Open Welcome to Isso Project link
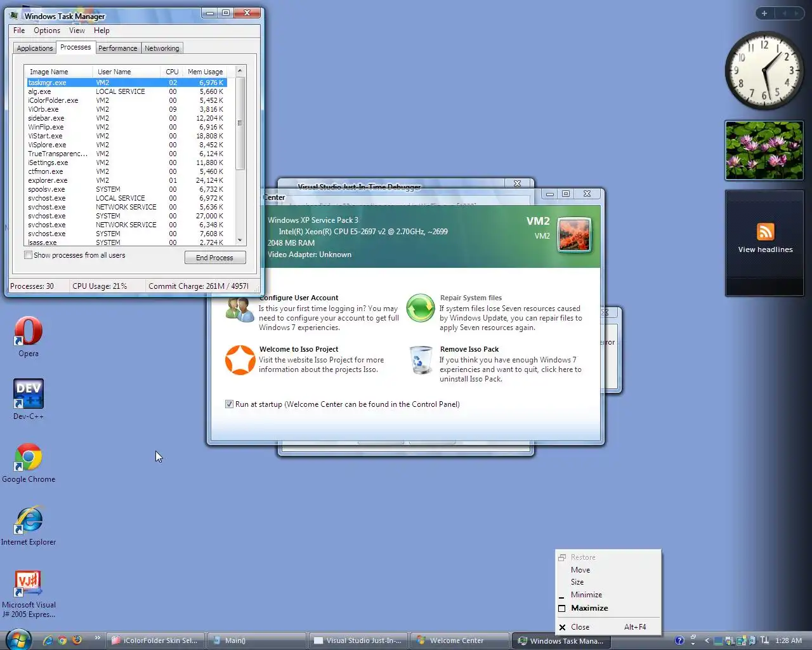 coord(299,349)
